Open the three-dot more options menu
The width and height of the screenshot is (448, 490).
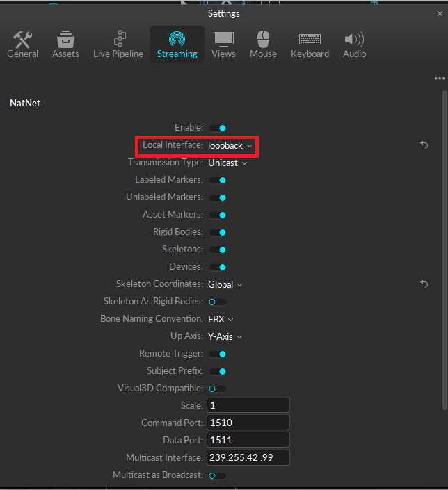click(x=440, y=79)
